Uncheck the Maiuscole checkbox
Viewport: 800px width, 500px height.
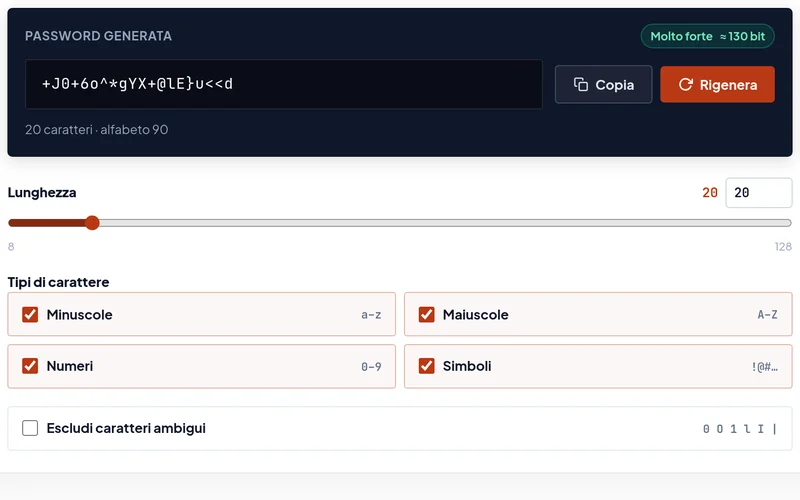click(x=427, y=314)
